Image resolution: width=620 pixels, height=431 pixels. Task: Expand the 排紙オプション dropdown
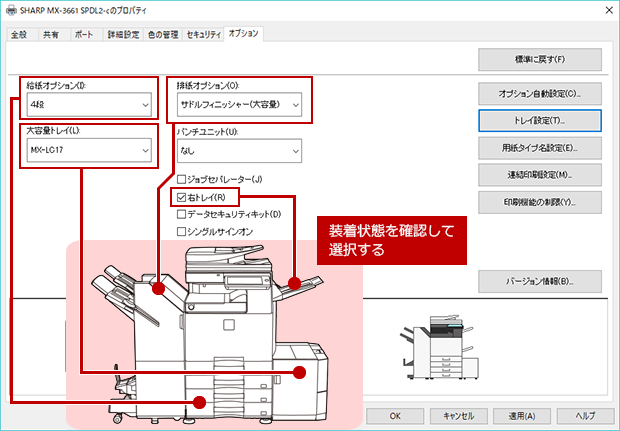pyautogui.click(x=239, y=105)
